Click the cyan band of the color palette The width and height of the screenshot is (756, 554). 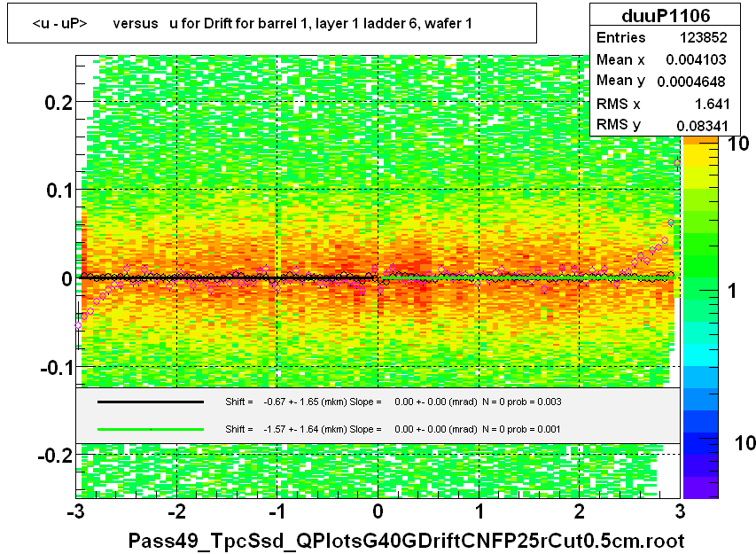tap(700, 355)
